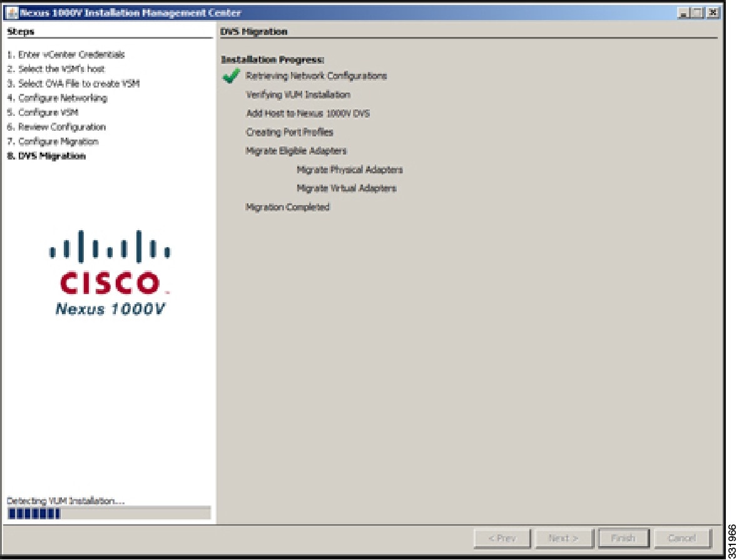The height and width of the screenshot is (560, 739).
Task: Select step 1 Enter vCenter Credentials
Action: [66, 54]
